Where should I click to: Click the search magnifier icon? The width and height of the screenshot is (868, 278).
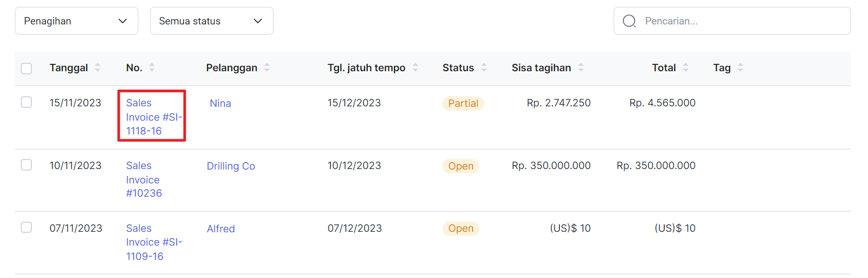tap(629, 21)
